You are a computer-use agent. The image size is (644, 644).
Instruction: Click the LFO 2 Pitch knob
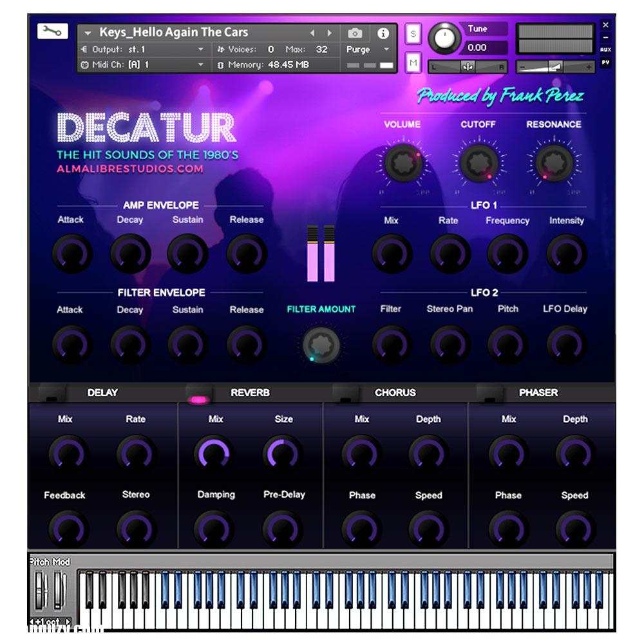tap(507, 345)
